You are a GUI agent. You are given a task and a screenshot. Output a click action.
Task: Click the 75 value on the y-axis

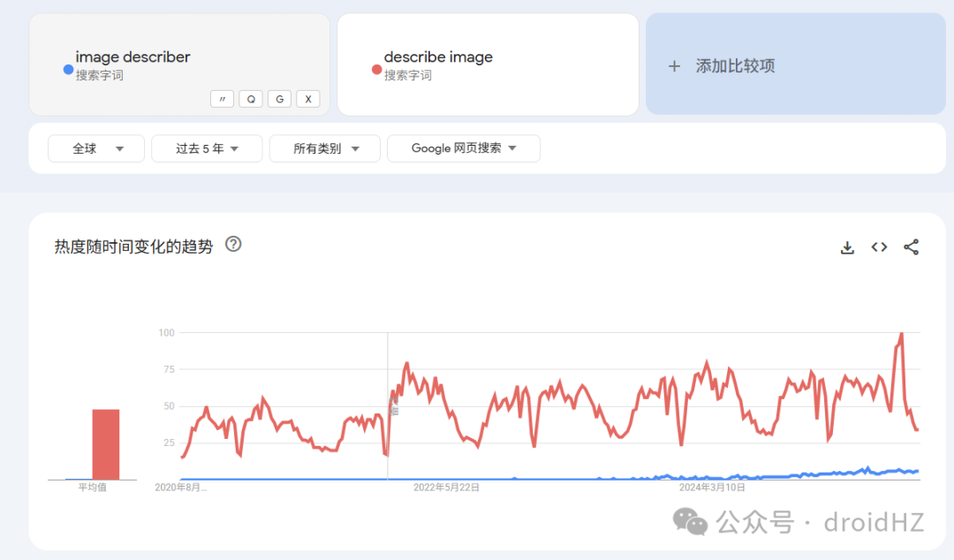(x=169, y=369)
